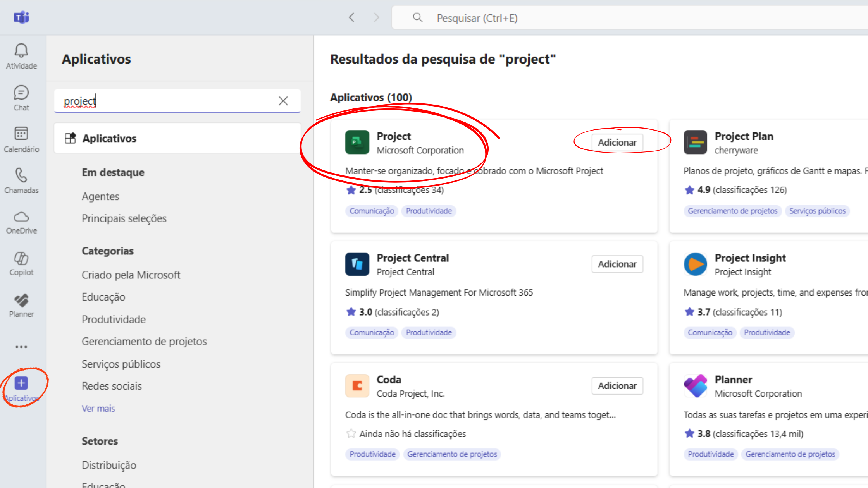Select the Aplicativos section in left panel
868x488 pixels.
[177, 138]
